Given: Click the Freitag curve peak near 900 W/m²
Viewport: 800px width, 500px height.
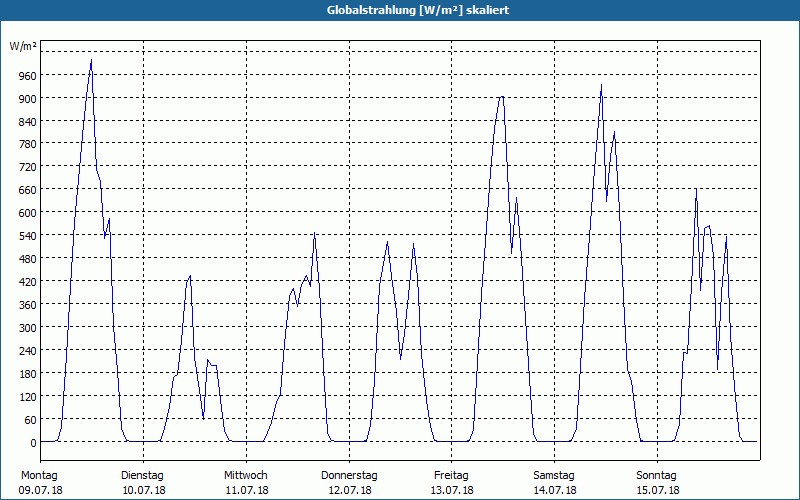Looking at the screenshot, I should point(502,96).
